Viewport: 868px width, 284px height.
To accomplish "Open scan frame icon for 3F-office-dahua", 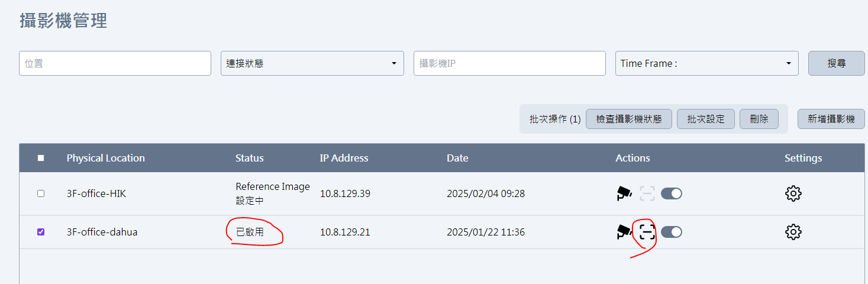I will coord(647,232).
